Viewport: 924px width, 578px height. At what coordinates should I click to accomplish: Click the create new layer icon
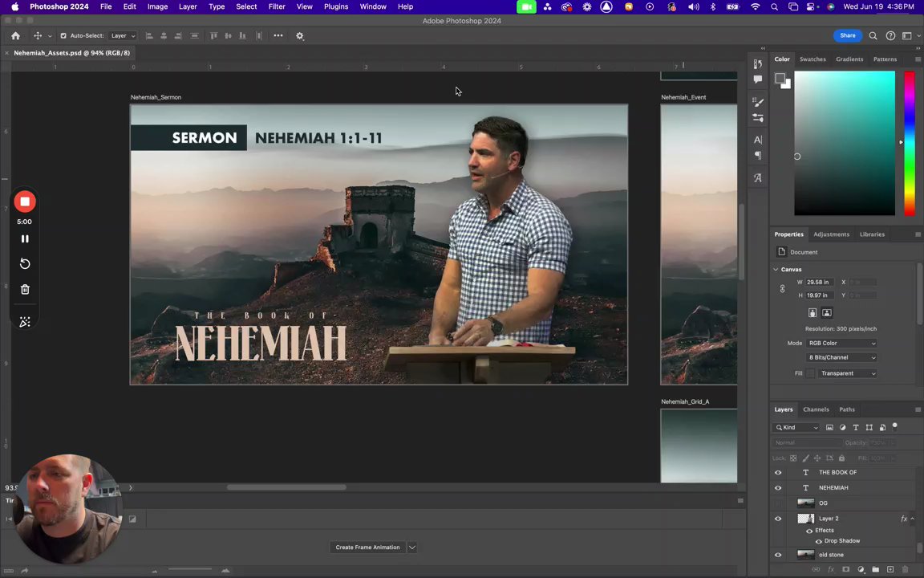coord(890,569)
